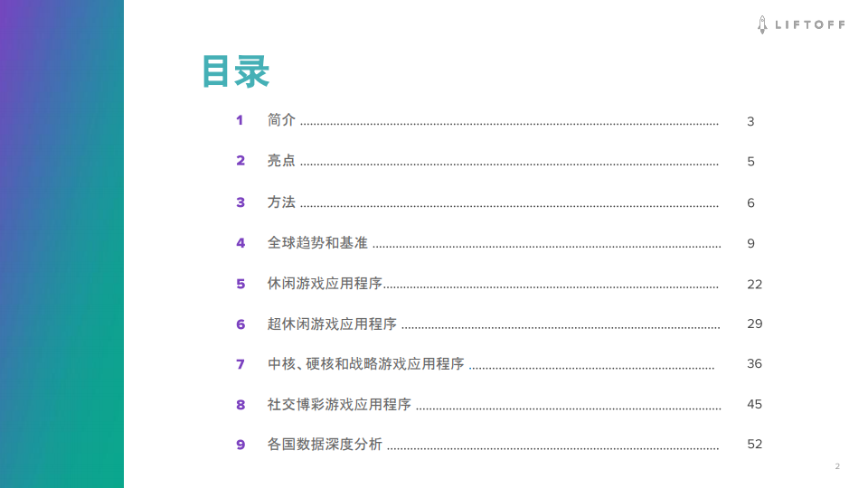Open the 社交博彩游戏应用程序 entry
This screenshot has width=868, height=488.
(x=339, y=405)
